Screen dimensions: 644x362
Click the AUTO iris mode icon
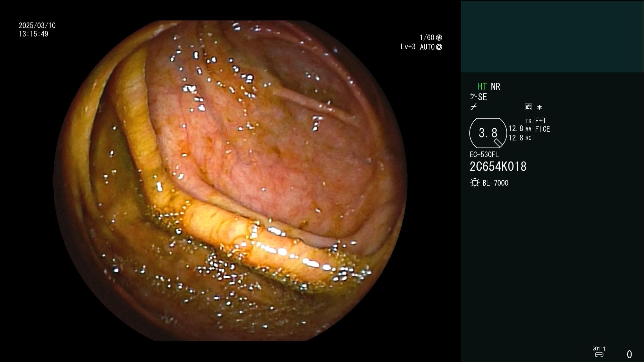pyautogui.click(x=439, y=47)
